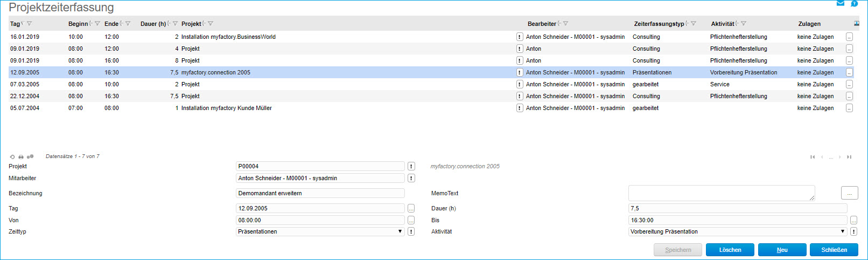This screenshot has width=868, height=260.
Task: Open the info icon beside Projekt field P00004
Action: (411, 167)
